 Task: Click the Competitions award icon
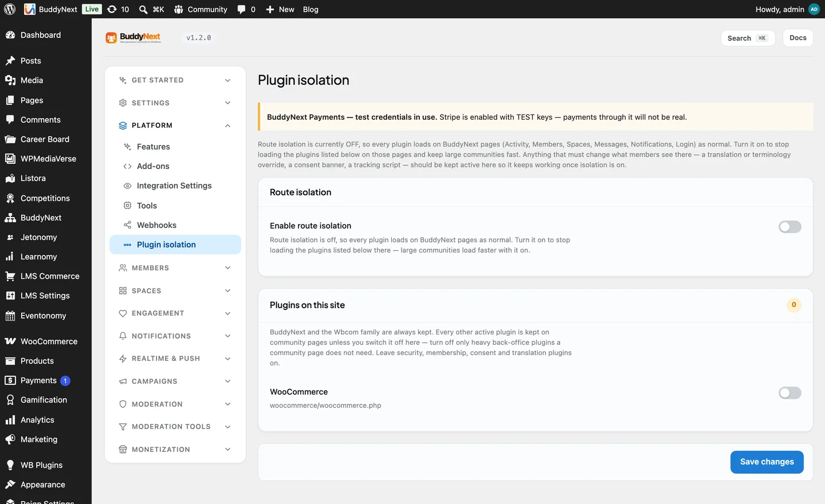click(x=10, y=198)
